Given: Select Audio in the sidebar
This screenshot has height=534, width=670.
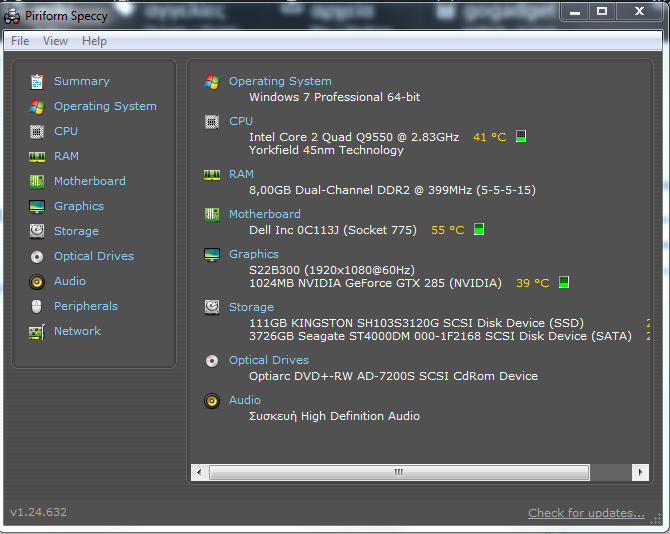Looking at the screenshot, I should tap(70, 281).
